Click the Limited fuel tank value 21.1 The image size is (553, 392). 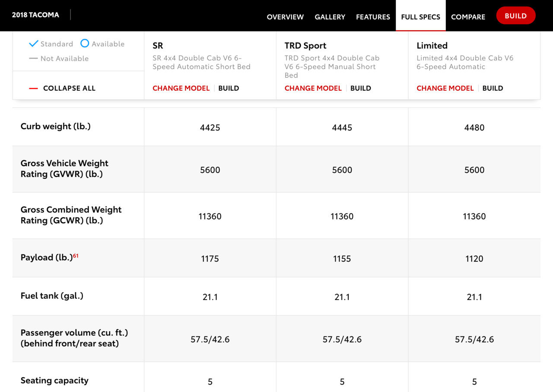point(474,297)
